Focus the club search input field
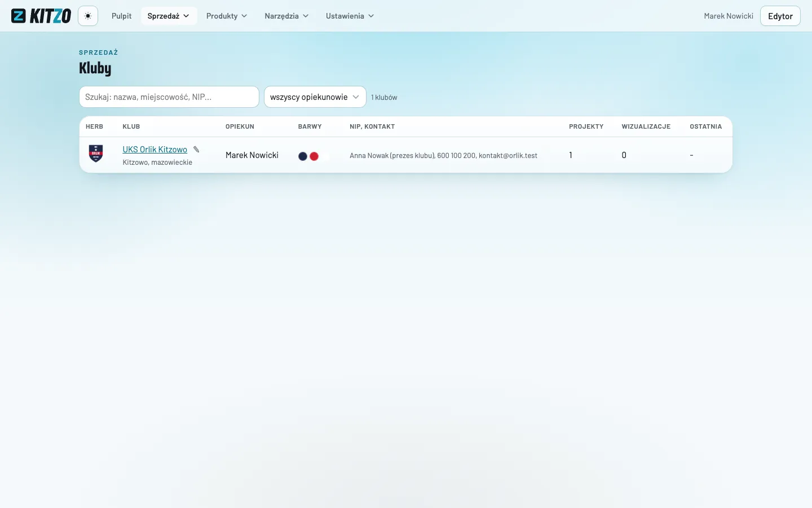 169,97
